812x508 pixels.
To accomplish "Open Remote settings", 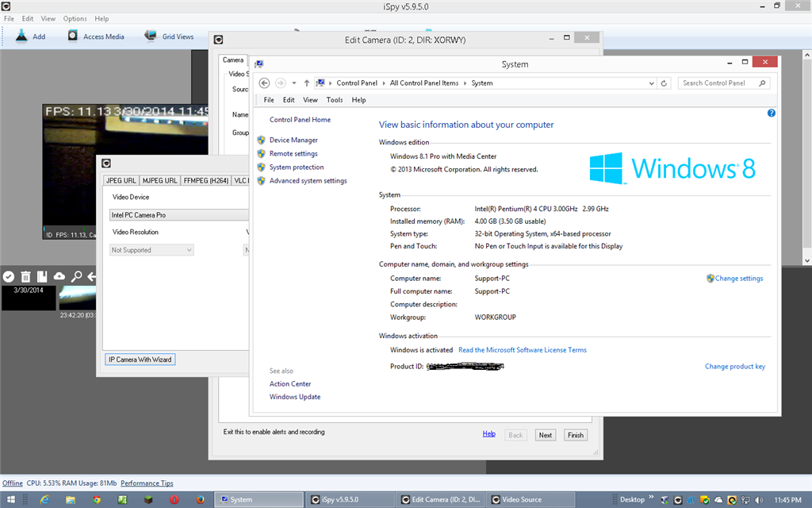I will pos(293,153).
